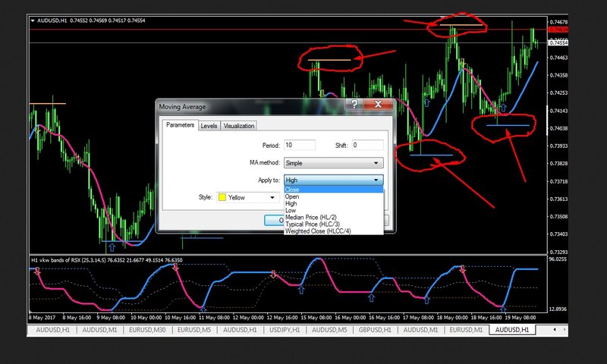Open the AUDUSD,M1 tab next to EURUSD,M30

pyautogui.click(x=99, y=330)
